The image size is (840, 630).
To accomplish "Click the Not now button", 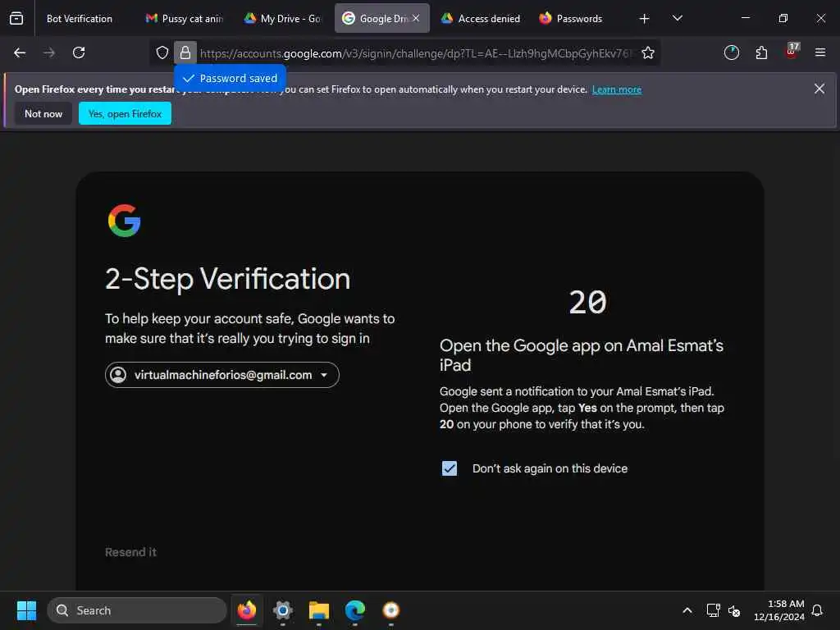I will (x=43, y=113).
